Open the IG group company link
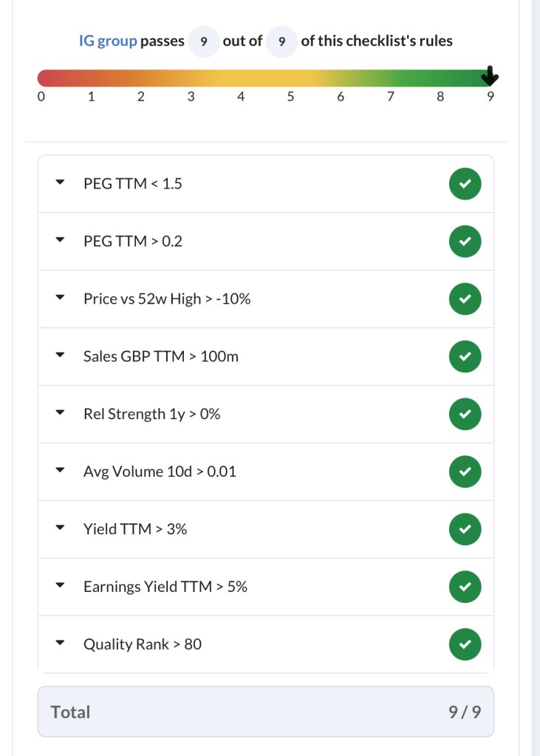The width and height of the screenshot is (540, 756). (x=108, y=41)
